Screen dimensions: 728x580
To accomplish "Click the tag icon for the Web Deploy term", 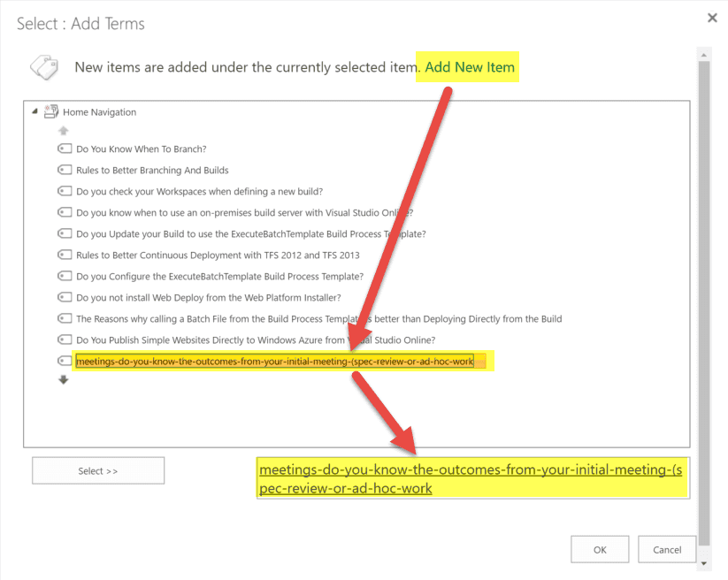I will pos(65,298).
